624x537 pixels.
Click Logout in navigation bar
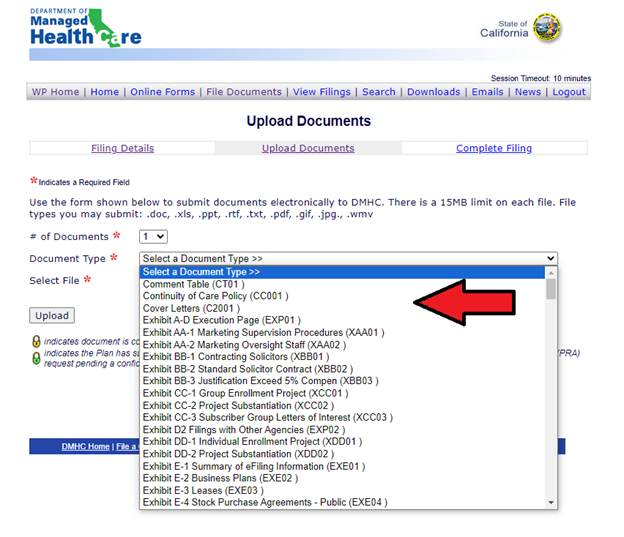click(x=568, y=92)
